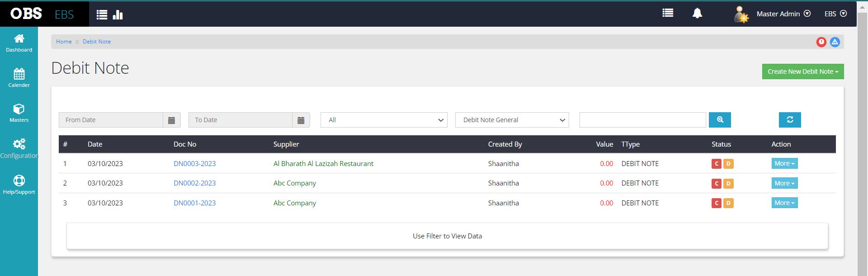Viewport: 868px width, 276px height.
Task: Open Abc Company supplier in row 3
Action: [295, 203]
